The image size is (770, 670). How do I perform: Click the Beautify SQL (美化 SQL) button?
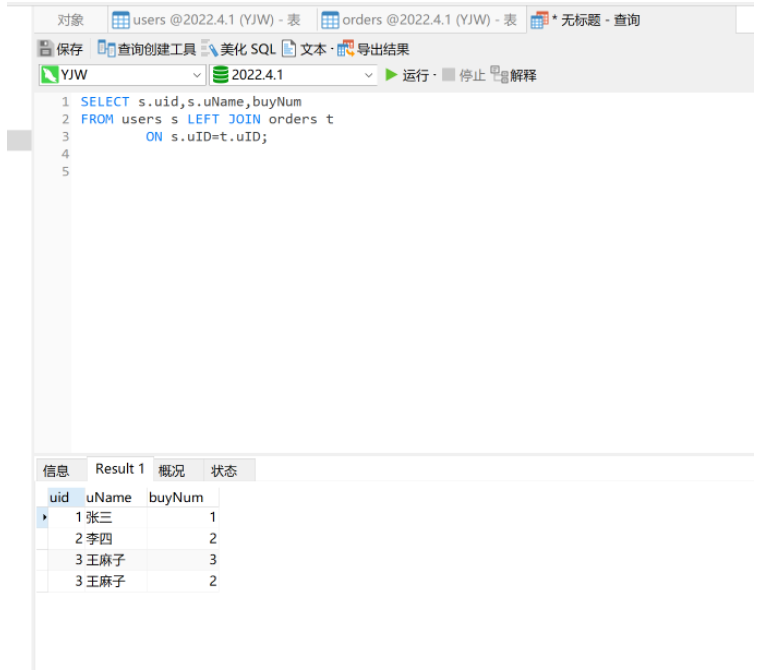pos(239,49)
